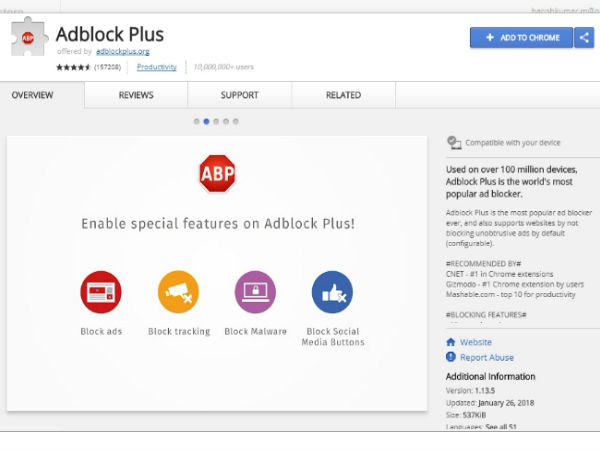Click the 'Additional Information' heading

pos(490,377)
